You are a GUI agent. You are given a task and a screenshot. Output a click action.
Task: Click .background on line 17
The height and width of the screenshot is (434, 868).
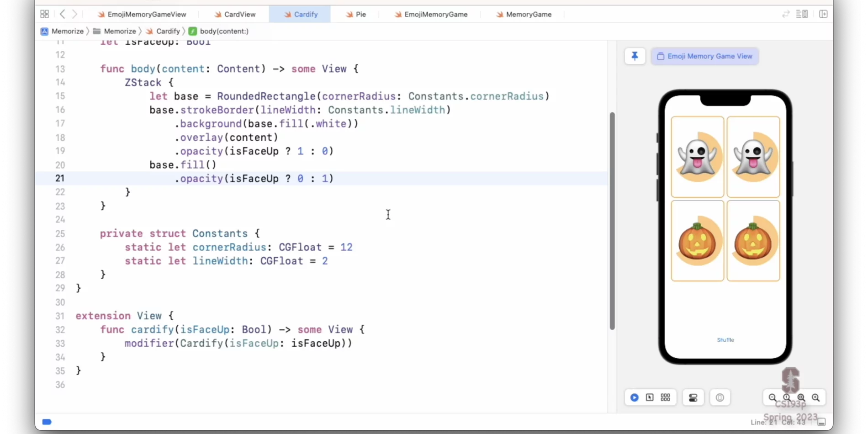(x=208, y=124)
